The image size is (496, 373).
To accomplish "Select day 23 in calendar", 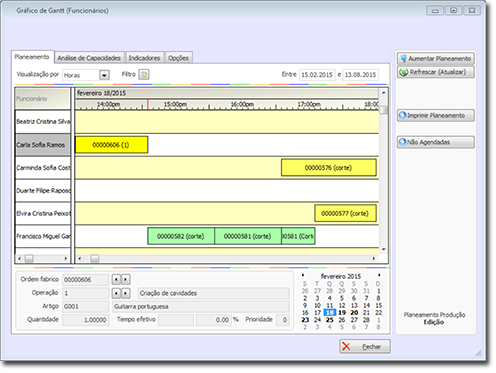I will tap(305, 320).
